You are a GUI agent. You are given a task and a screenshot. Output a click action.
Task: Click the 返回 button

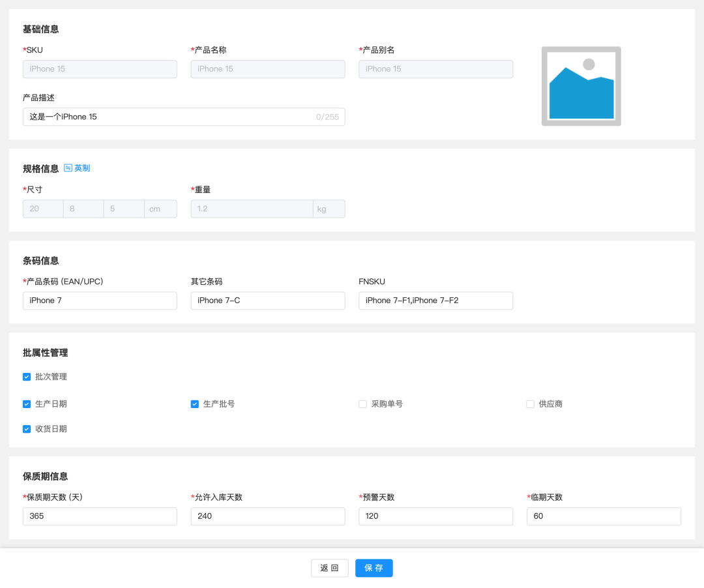pos(330,568)
